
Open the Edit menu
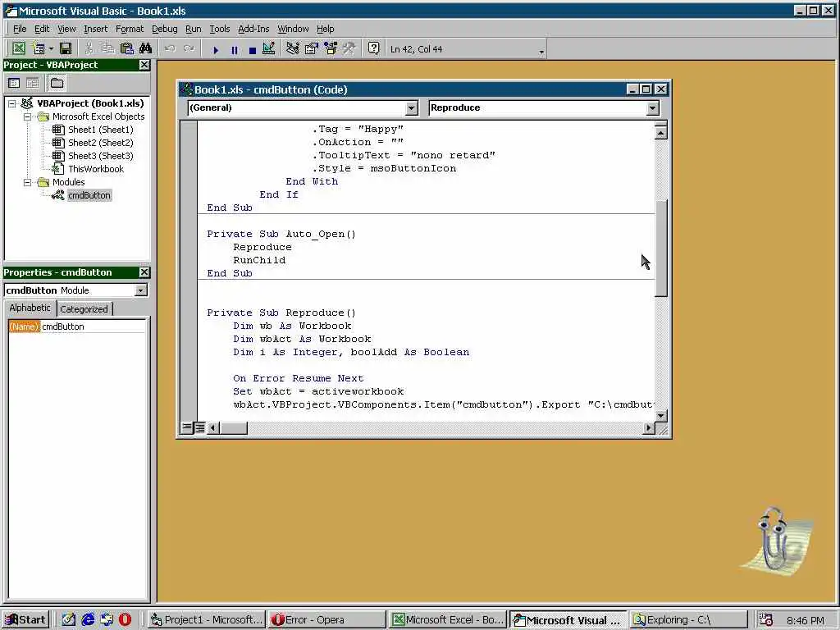(42, 29)
